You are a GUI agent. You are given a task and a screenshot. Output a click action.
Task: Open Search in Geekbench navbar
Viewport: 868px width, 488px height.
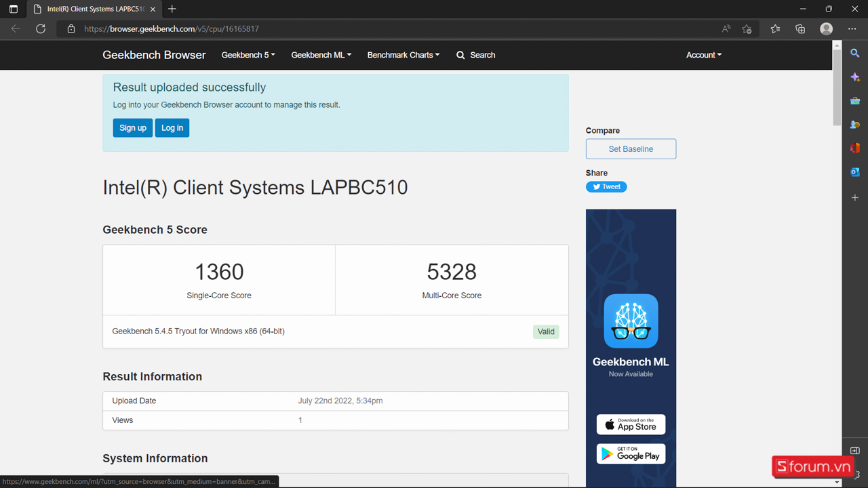pos(475,55)
